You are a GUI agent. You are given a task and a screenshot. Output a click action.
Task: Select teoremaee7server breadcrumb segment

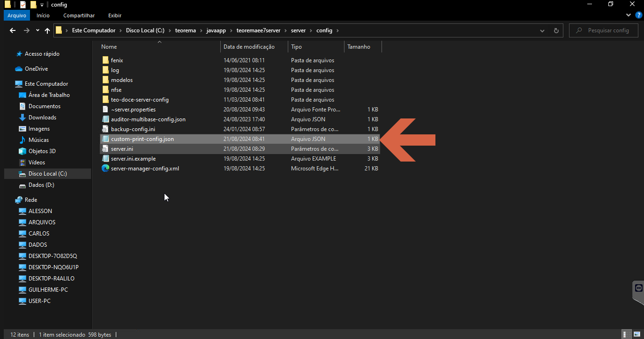pyautogui.click(x=258, y=30)
